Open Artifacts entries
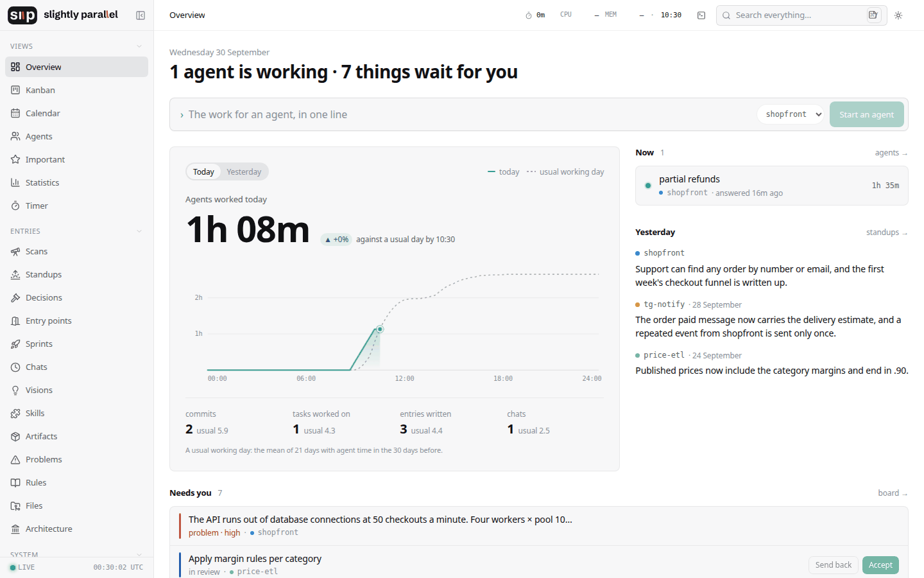 [76, 436]
